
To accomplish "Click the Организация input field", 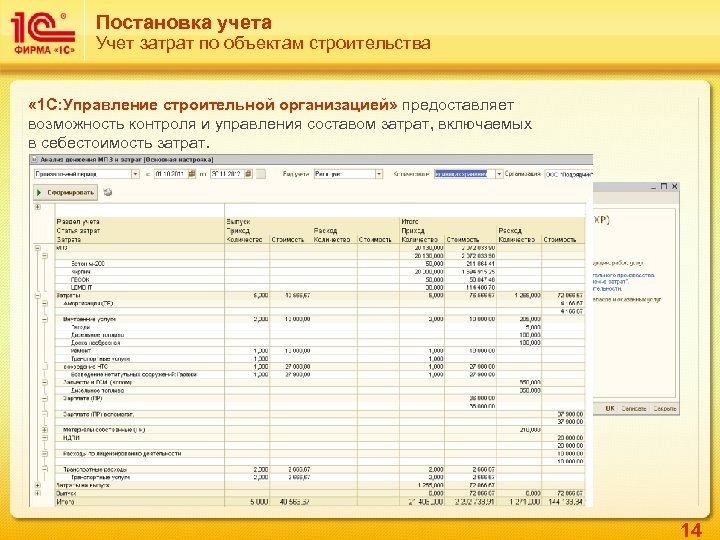I will tap(568, 174).
